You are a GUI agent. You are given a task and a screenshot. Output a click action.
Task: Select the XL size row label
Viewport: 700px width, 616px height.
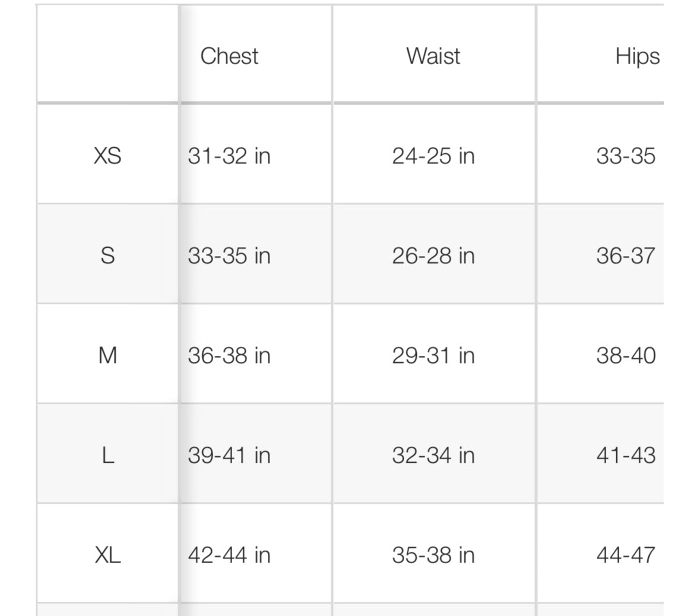click(x=107, y=555)
